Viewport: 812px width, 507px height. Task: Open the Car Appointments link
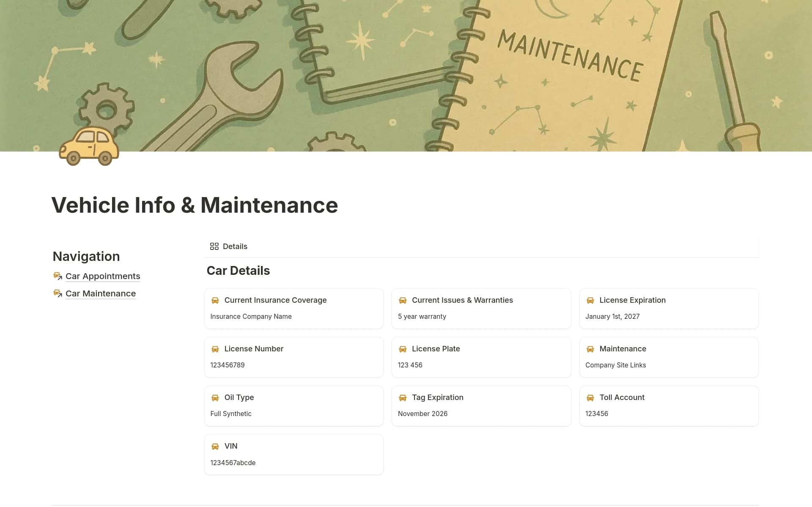tap(103, 276)
